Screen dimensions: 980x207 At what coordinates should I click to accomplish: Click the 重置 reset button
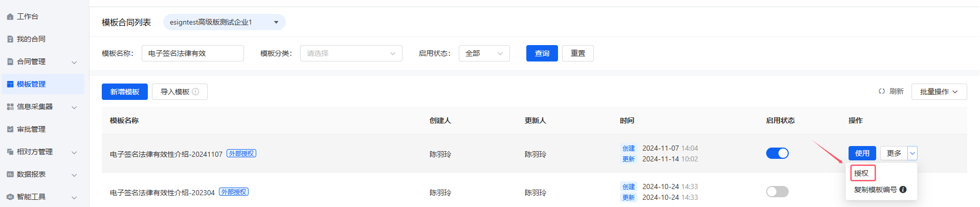578,53
